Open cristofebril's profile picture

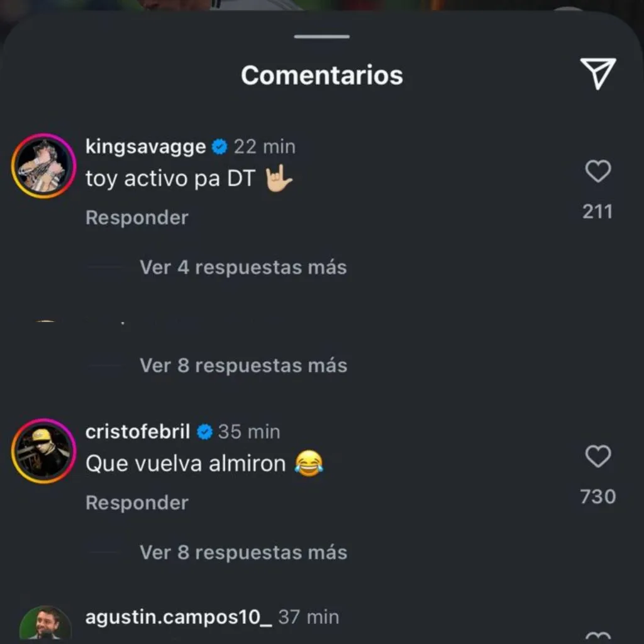(43, 450)
